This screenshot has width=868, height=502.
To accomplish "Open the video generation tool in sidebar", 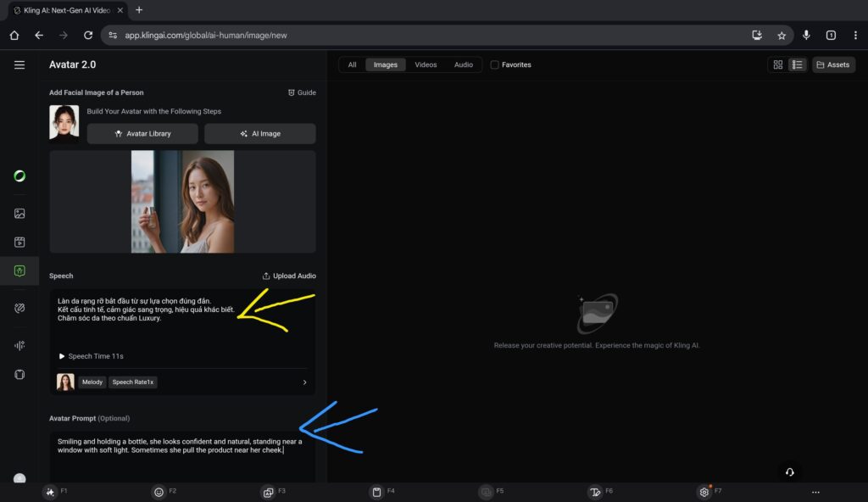I will [19, 242].
